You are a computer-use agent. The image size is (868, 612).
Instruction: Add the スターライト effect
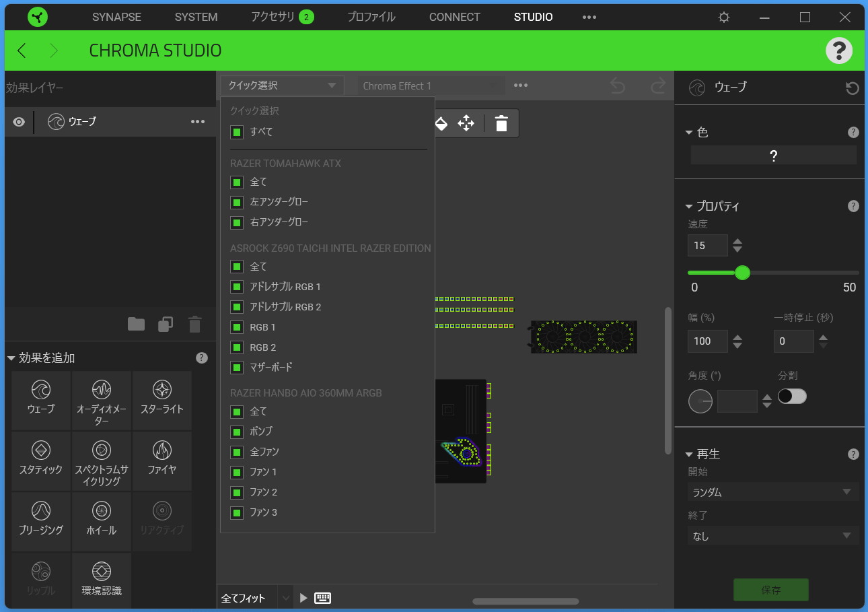pyautogui.click(x=162, y=401)
